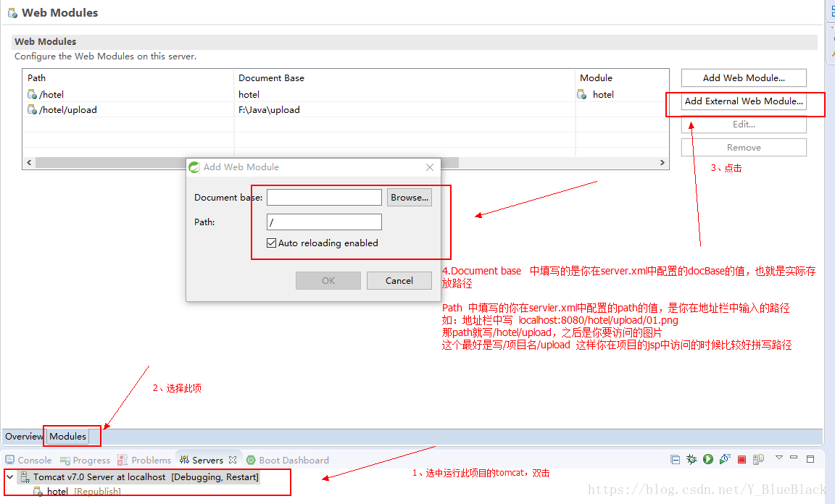The width and height of the screenshot is (835, 504).
Task: Close the Servers tab with X icon
Action: pos(232,460)
